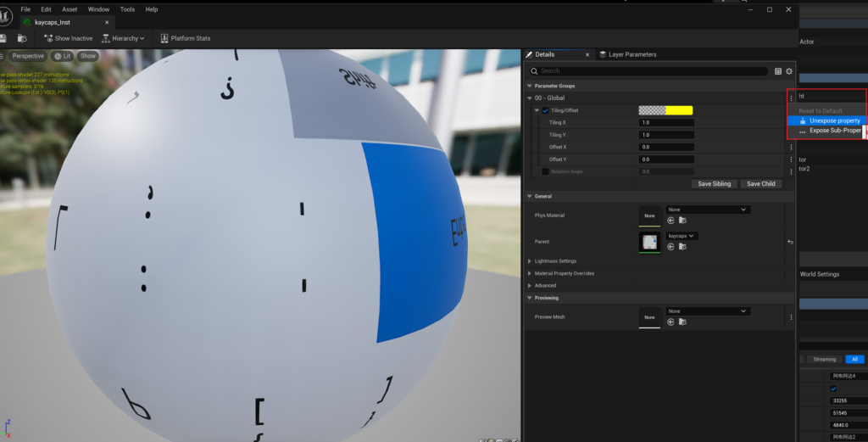868x442 pixels.
Task: Open the Asset menu
Action: coord(70,9)
